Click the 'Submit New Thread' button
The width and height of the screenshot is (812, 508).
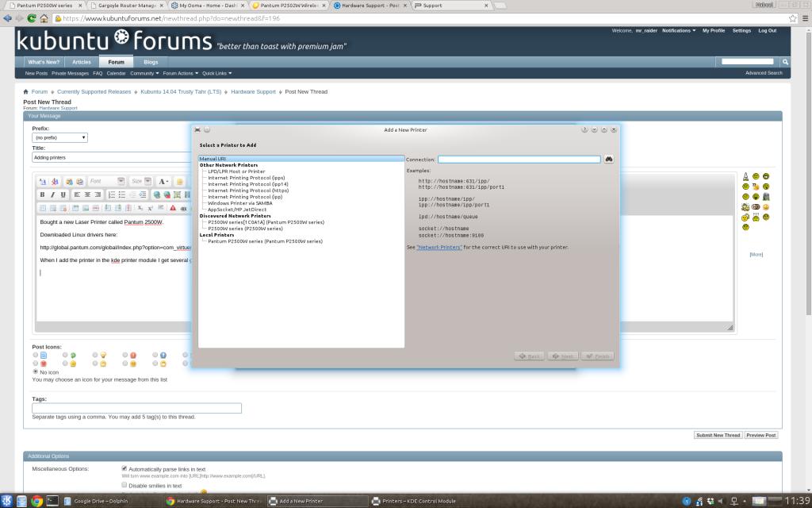pos(718,435)
